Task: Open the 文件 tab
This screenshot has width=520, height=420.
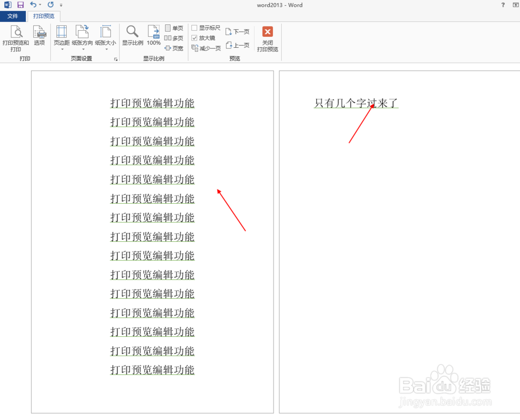Action: (x=12, y=16)
